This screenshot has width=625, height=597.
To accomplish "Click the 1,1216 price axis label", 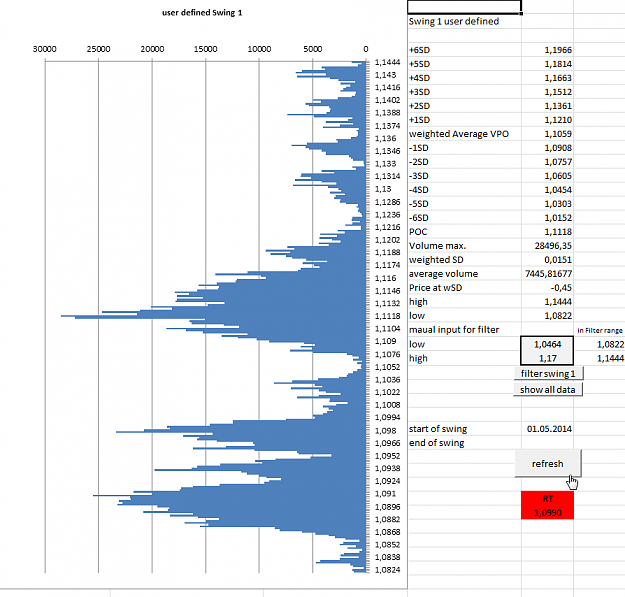I will click(387, 227).
